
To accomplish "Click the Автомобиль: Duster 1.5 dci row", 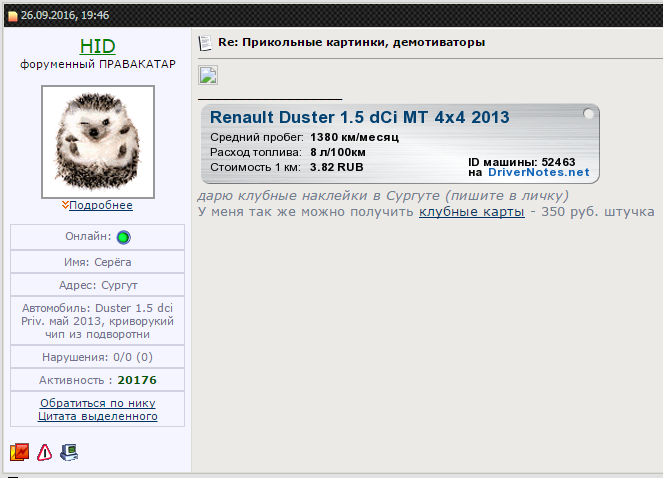I will pyautogui.click(x=98, y=321).
